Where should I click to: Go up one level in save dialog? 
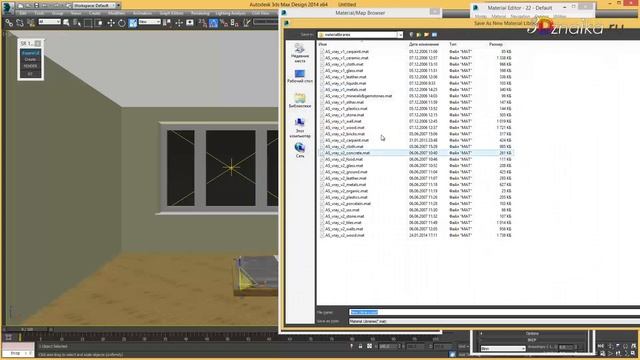coord(419,35)
